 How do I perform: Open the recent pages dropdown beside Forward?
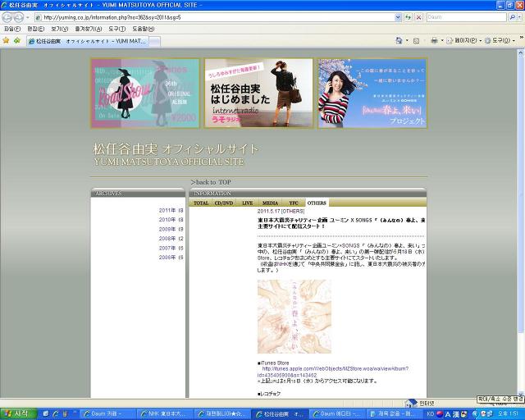[28, 17]
